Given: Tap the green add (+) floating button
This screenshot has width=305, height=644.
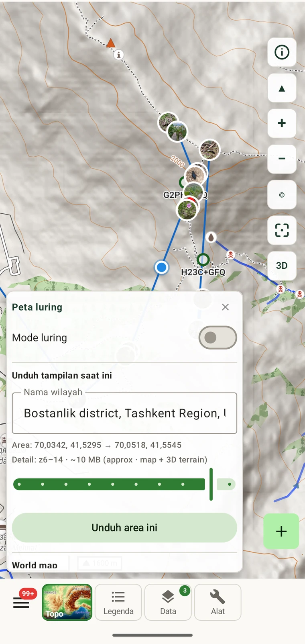Looking at the screenshot, I should tap(281, 531).
